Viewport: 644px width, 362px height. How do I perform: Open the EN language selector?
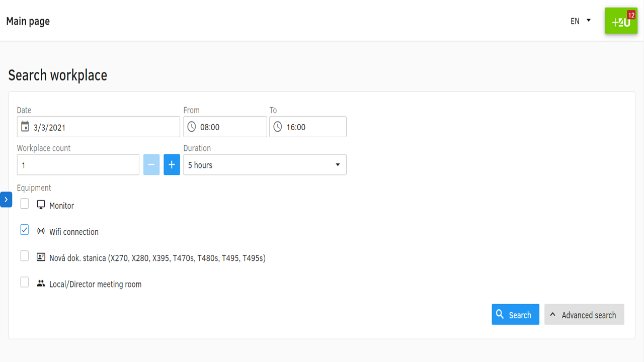[x=581, y=21]
